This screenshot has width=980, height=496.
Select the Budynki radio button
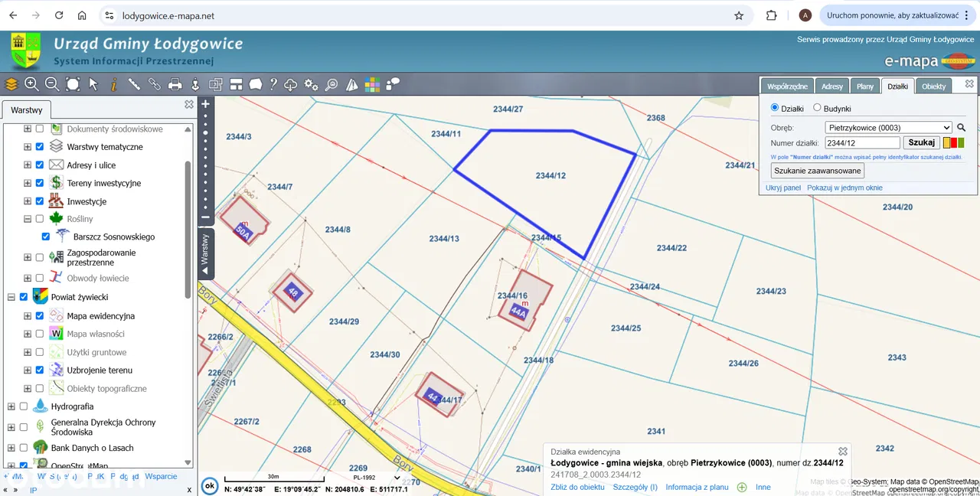(x=817, y=109)
